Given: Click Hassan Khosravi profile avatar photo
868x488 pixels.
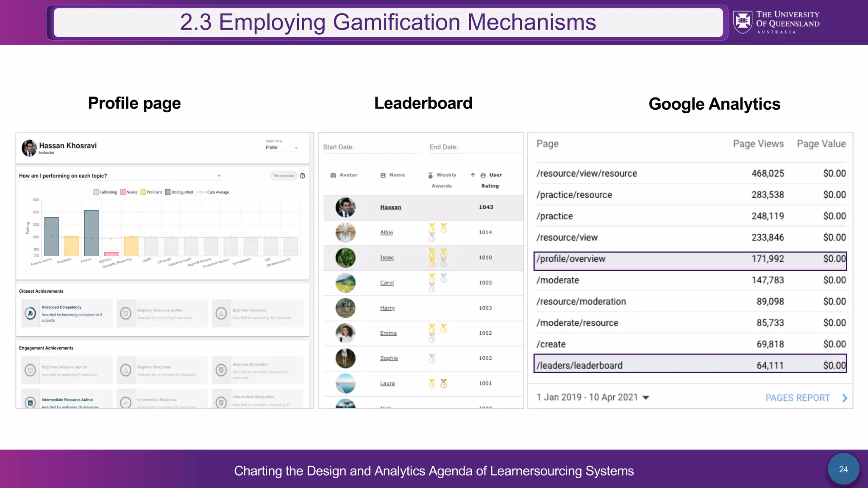Looking at the screenshot, I should tap(29, 148).
